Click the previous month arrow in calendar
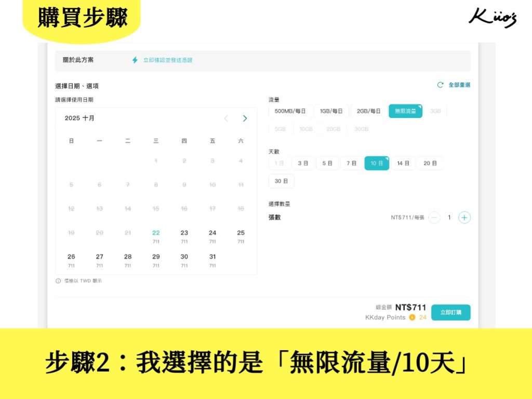The width and height of the screenshot is (532, 399). (x=225, y=118)
